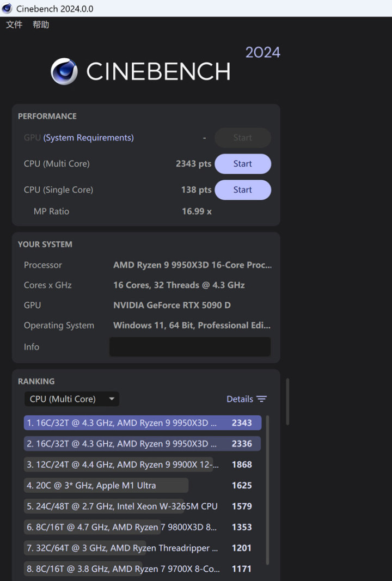
Task: Click the Cinebench title bar app icon
Action: point(7,8)
